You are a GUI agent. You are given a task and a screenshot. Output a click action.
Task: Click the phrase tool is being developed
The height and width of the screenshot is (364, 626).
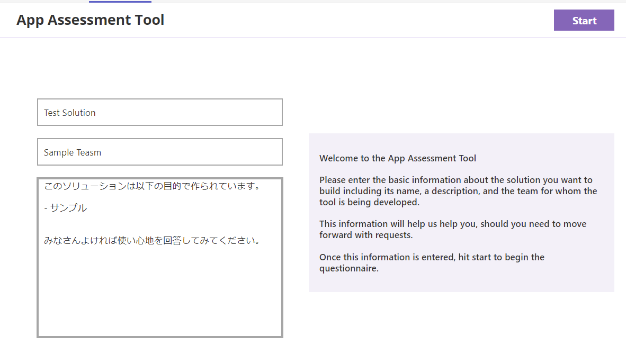click(369, 202)
